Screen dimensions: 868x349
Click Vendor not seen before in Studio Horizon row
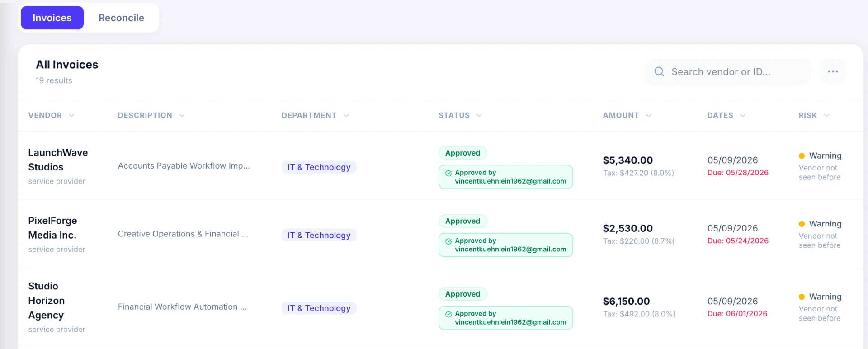[x=820, y=314]
